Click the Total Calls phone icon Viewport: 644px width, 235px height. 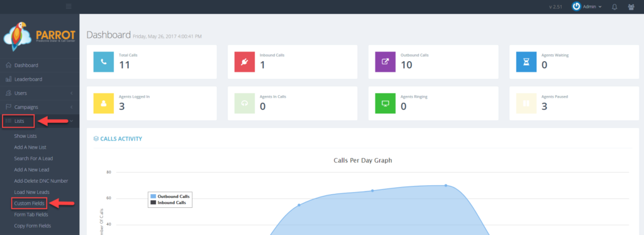104,62
